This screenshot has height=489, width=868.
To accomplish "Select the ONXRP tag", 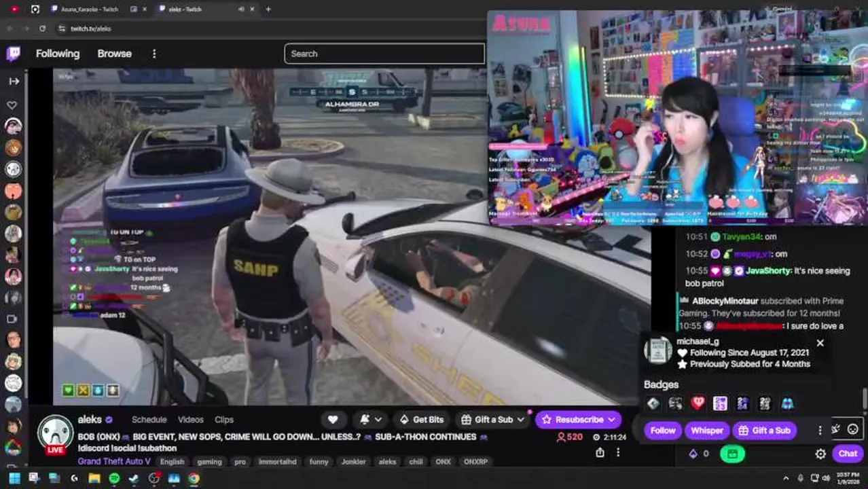I will (x=475, y=462).
